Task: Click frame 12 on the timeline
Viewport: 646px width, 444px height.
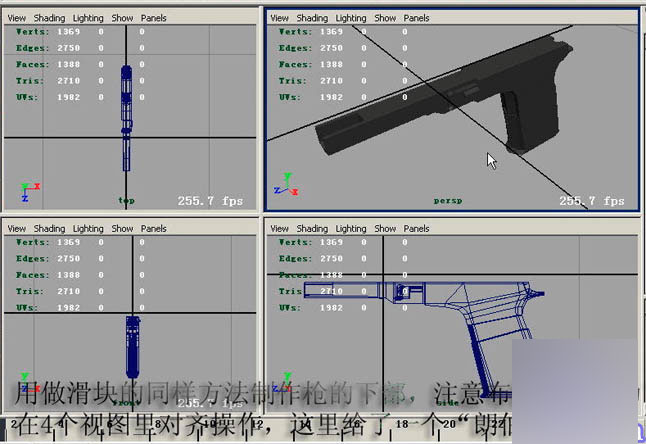Action: (x=257, y=424)
